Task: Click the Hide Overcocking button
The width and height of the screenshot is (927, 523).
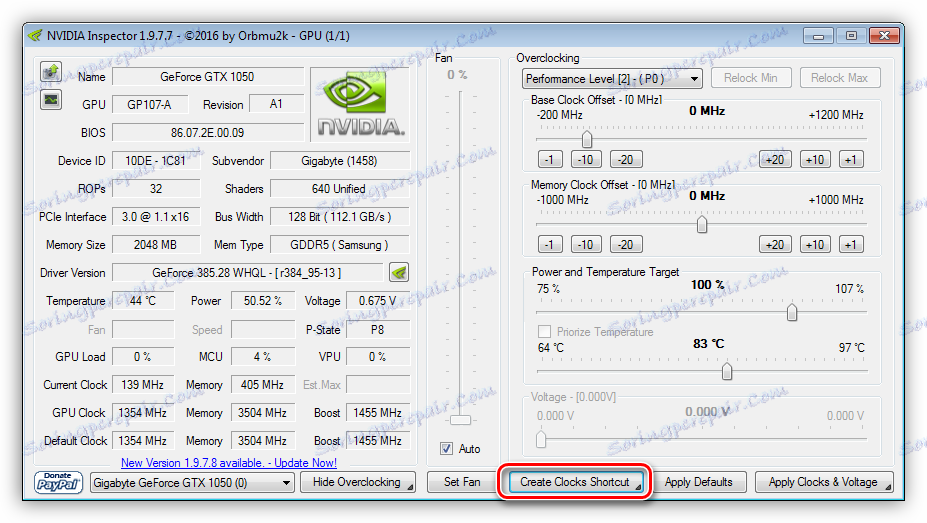Action: tap(358, 482)
